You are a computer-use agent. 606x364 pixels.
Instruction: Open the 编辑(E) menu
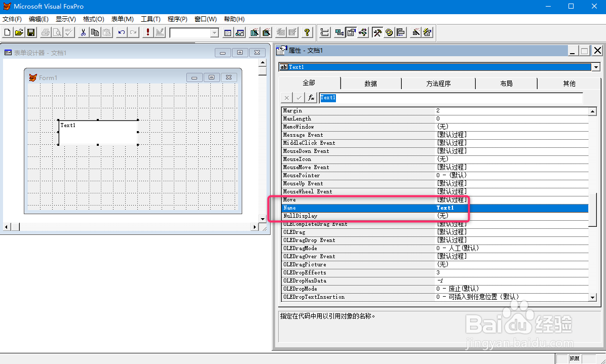tap(39, 19)
